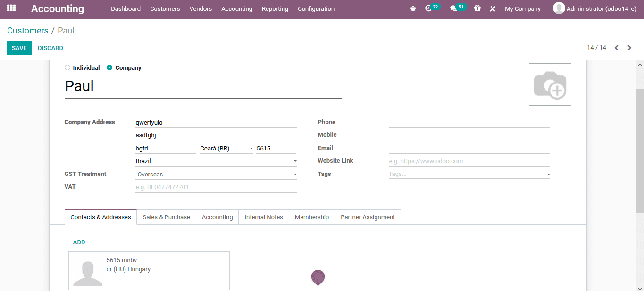Open conversations icon with 51 badge
This screenshot has height=291, width=644.
click(458, 8)
